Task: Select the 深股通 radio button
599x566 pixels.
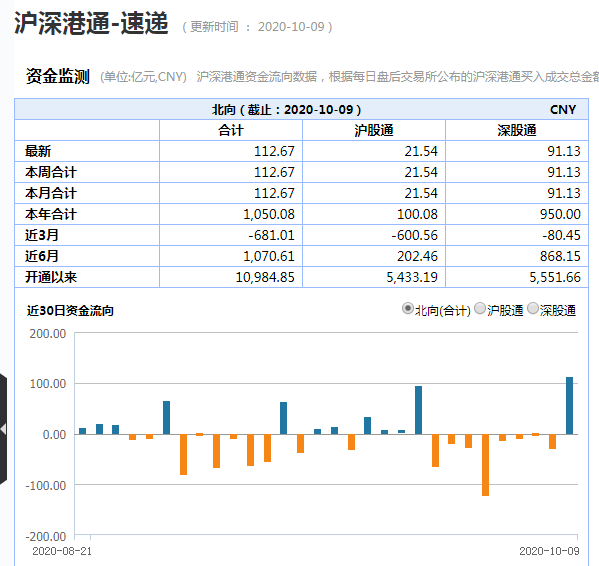Action: pos(533,308)
